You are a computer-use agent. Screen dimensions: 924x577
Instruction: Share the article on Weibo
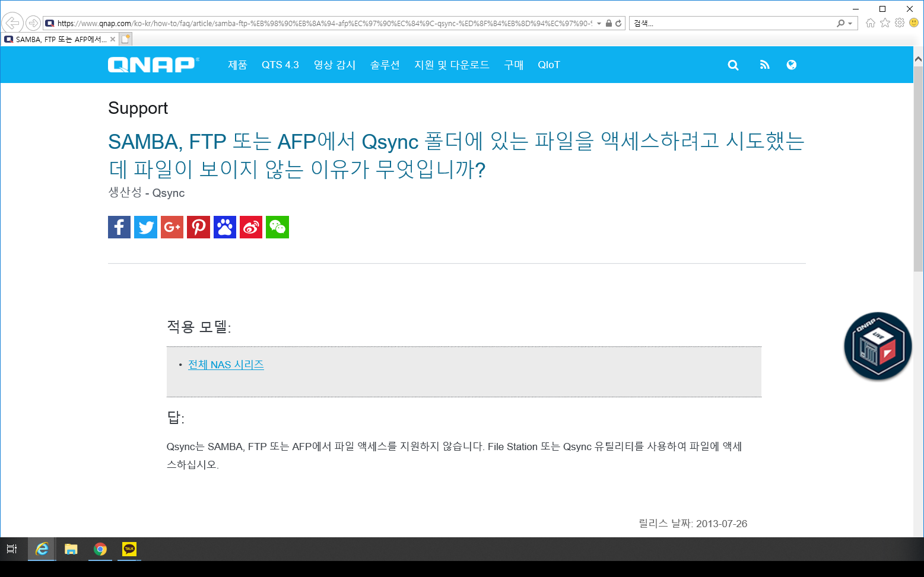pos(251,227)
